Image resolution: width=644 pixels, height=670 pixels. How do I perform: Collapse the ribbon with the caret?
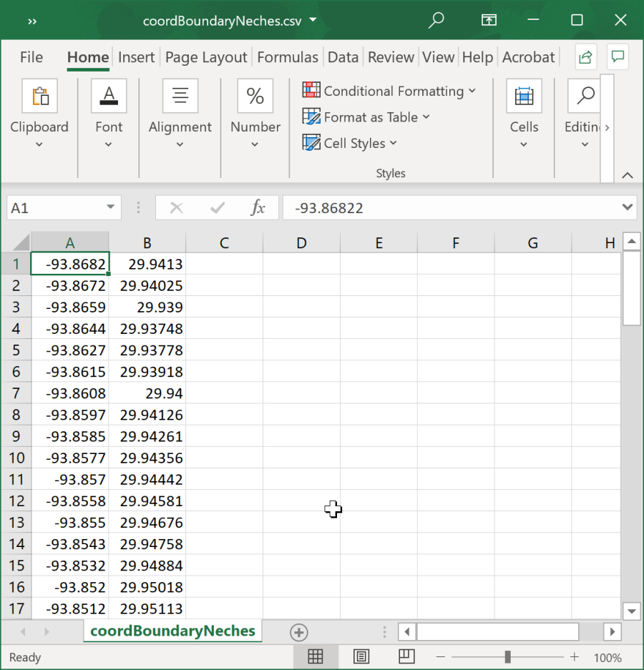[628, 175]
